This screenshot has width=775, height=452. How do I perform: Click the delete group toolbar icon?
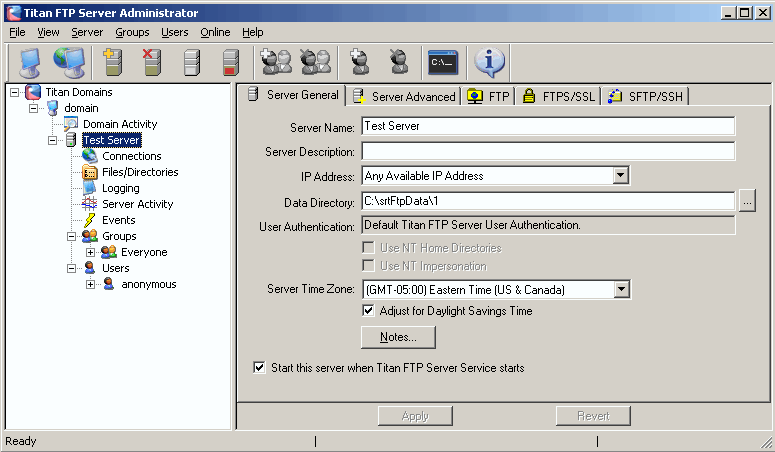(315, 62)
